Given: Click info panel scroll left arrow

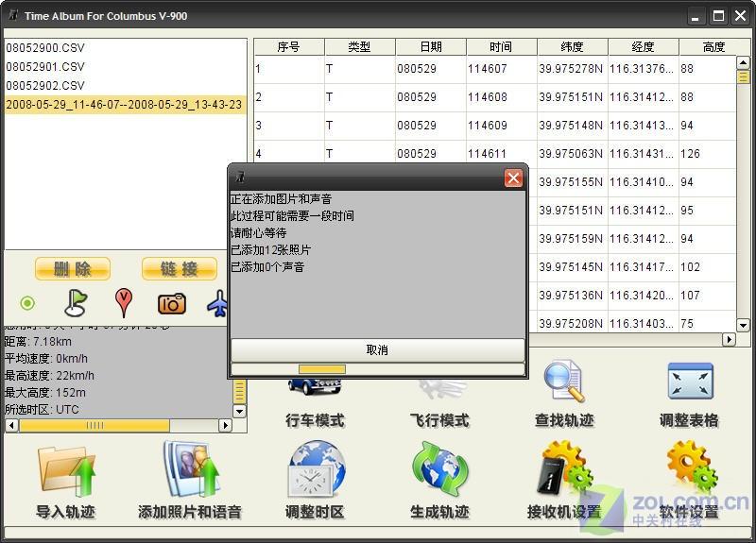Looking at the screenshot, I should point(12,426).
